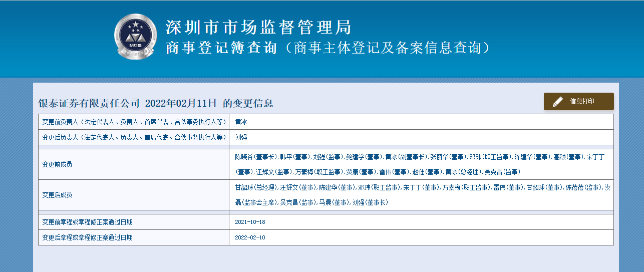Select heading 银泰证券有限责任公司 2022年02月11日 的变更信息
Screen dimensions: 644x272
[156, 103]
